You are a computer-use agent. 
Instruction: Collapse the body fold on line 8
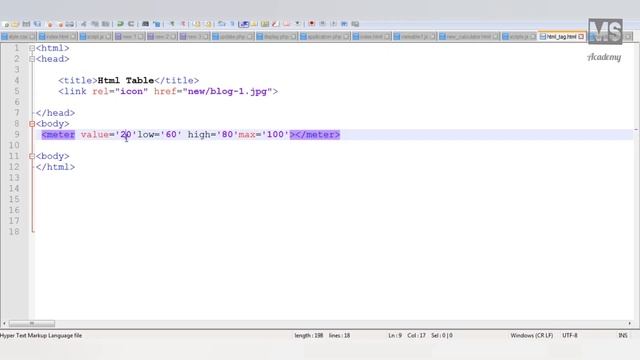coord(32,124)
